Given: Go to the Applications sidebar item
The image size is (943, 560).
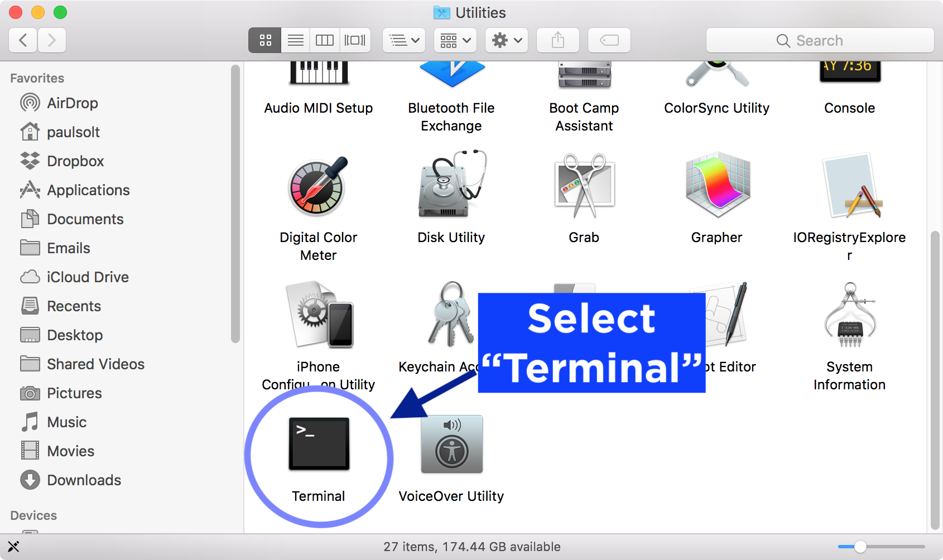Looking at the screenshot, I should [88, 190].
